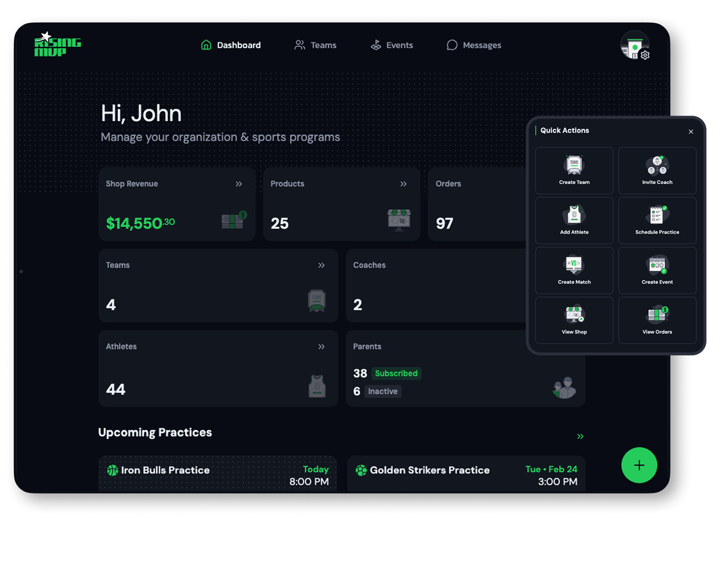Screen dimensions: 728x564
Task: Choose Create Team in Quick Actions
Action: pos(574,171)
